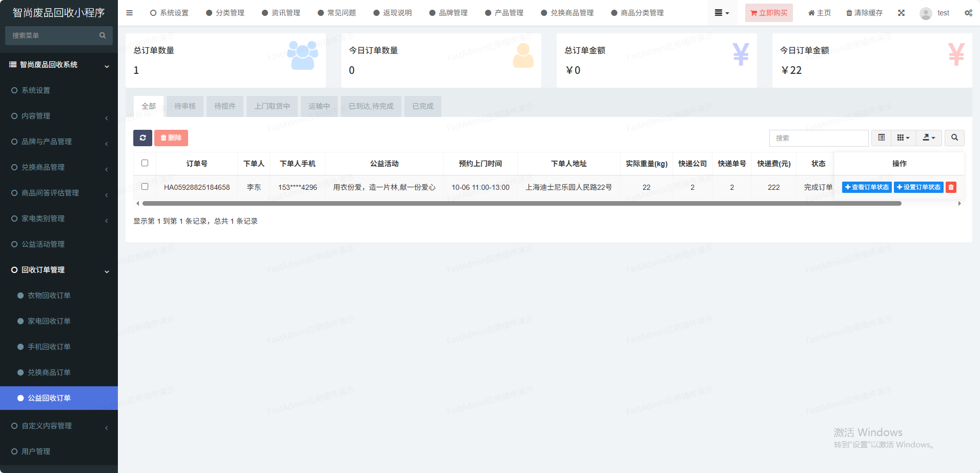Check the select-all checkbox in table header
980x473 pixels.
145,163
